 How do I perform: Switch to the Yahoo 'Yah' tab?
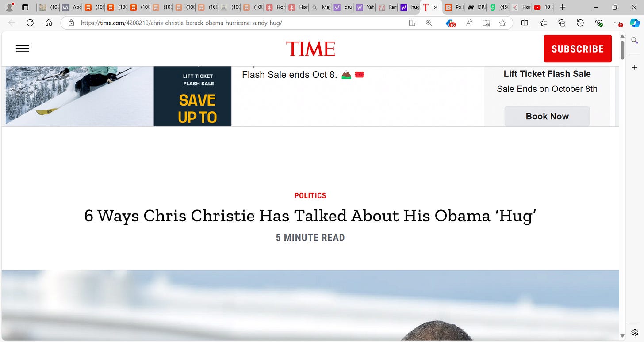click(x=365, y=7)
